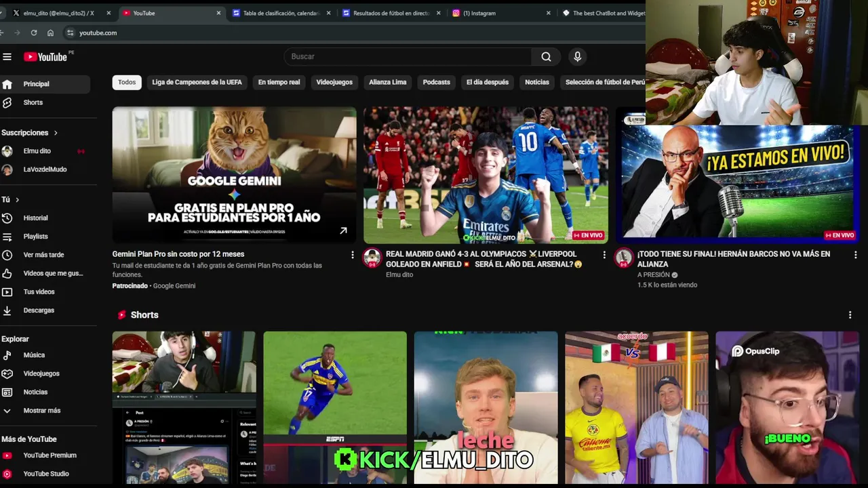This screenshot has width=868, height=488.
Task: Select El día después chip
Action: tap(488, 82)
